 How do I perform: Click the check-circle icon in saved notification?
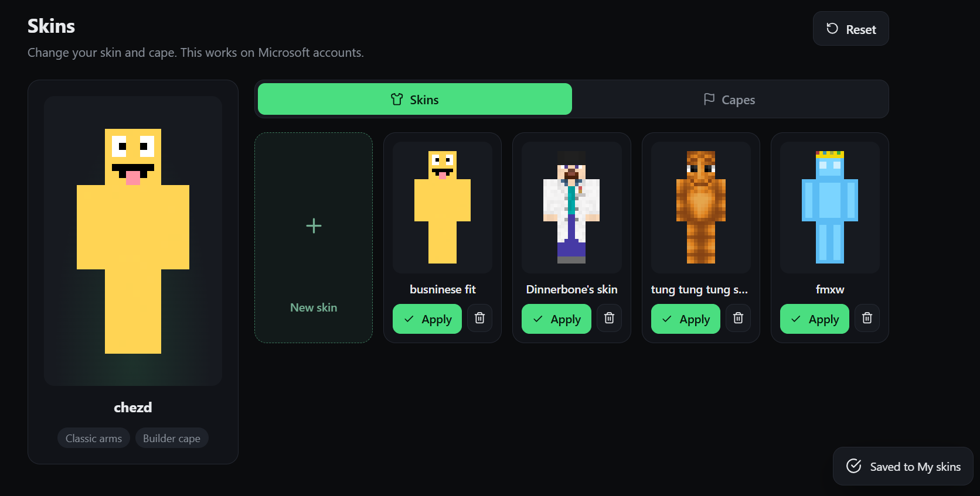point(854,466)
